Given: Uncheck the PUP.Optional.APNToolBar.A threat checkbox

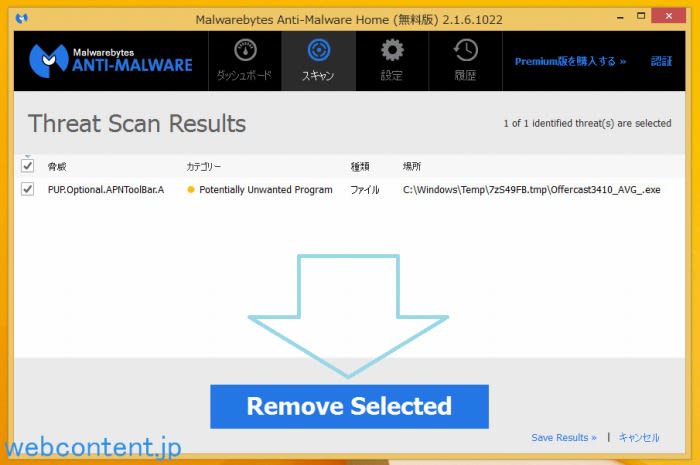Looking at the screenshot, I should (28, 189).
